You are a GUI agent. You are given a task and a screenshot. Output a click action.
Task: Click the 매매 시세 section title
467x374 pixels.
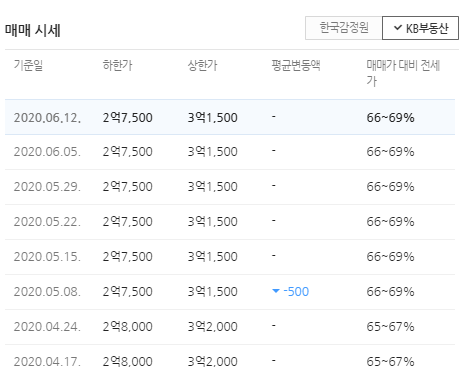click(33, 30)
